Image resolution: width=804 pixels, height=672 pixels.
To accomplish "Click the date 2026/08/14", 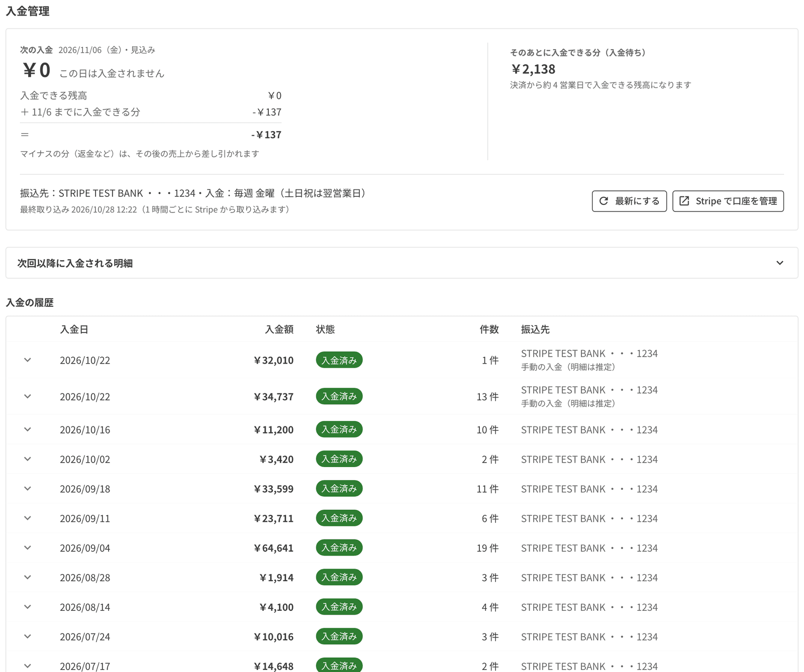I will [x=85, y=607].
